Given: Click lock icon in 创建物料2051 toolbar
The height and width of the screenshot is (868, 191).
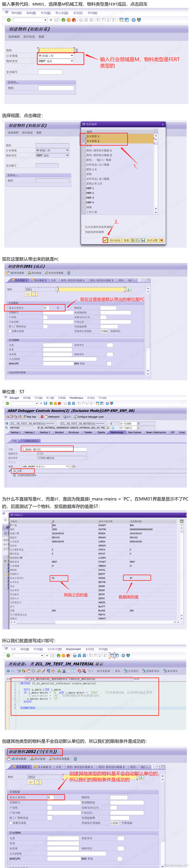Looking at the screenshot, I should coord(69,273).
